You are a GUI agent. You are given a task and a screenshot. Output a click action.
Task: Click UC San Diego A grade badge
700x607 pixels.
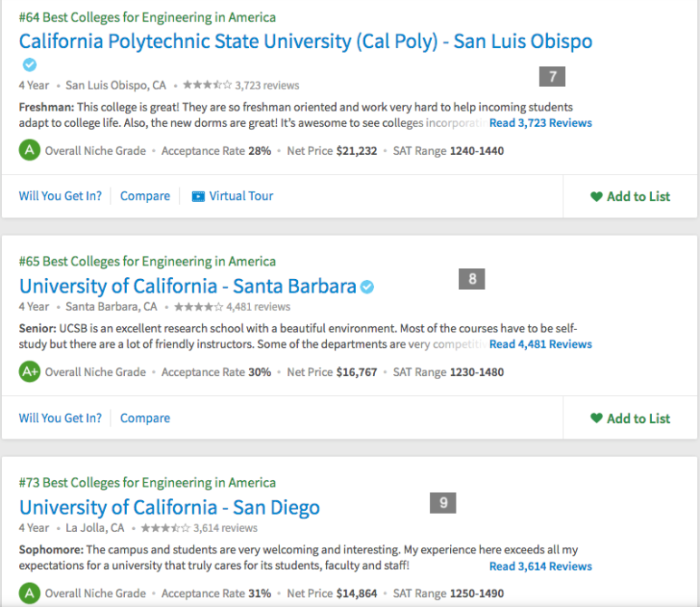pyautogui.click(x=30, y=593)
